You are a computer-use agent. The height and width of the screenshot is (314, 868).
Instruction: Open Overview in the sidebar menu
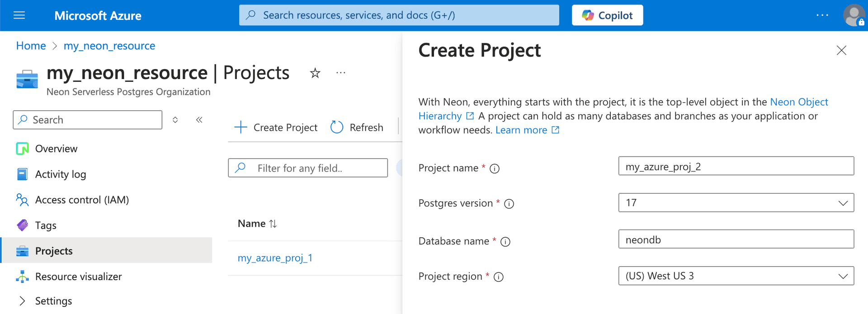[56, 149]
